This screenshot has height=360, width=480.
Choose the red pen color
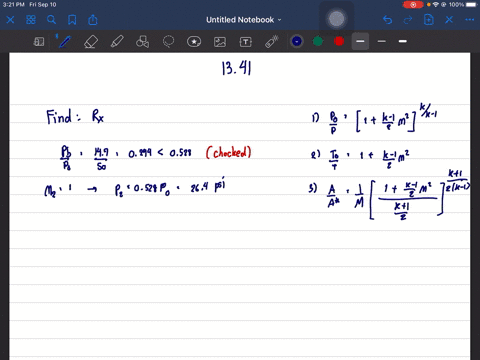point(339,41)
